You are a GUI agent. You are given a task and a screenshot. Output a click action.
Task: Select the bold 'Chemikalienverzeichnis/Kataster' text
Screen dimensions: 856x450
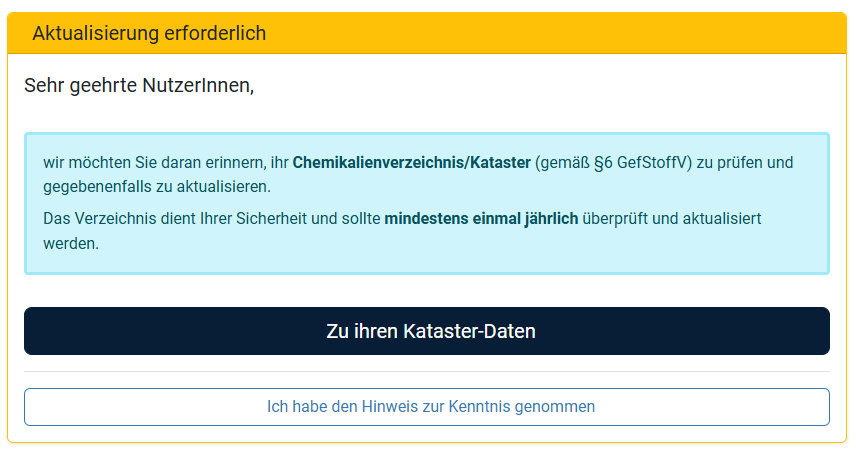point(412,163)
